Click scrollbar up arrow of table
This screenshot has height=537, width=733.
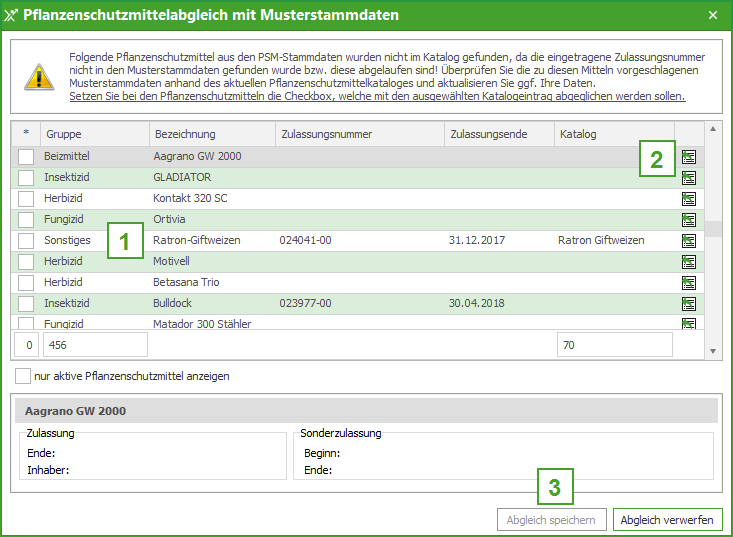713,129
